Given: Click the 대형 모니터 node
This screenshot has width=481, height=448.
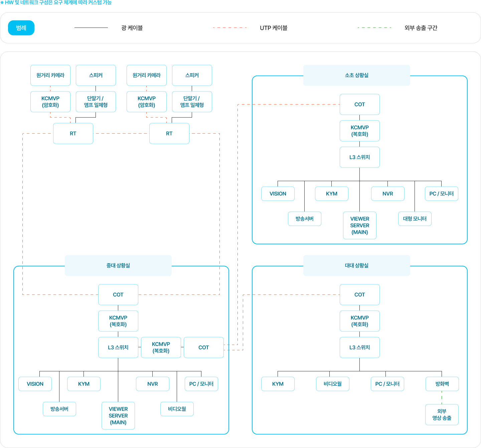Looking at the screenshot, I should pos(415,219).
